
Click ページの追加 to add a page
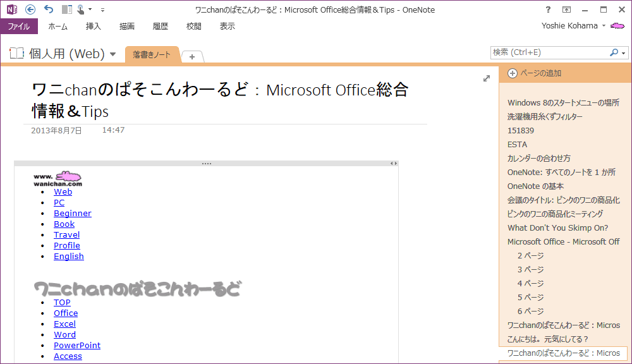click(x=541, y=73)
